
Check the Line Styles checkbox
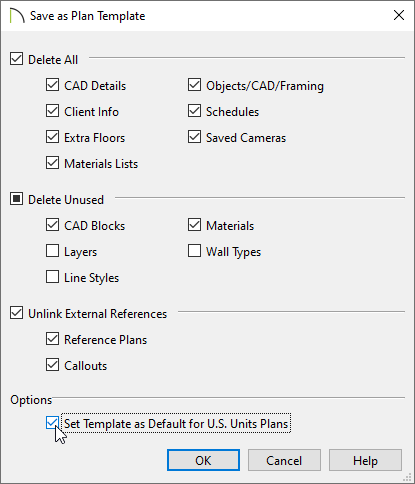pyautogui.click(x=52, y=277)
